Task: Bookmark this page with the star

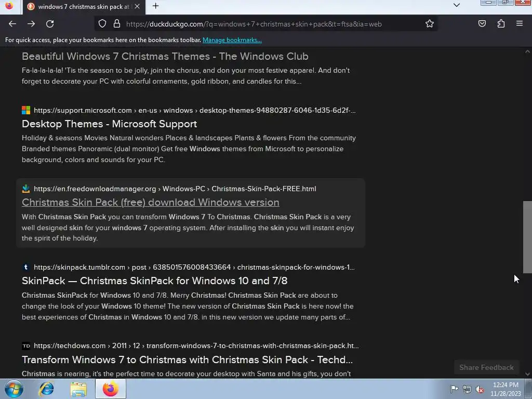Action: point(430,24)
